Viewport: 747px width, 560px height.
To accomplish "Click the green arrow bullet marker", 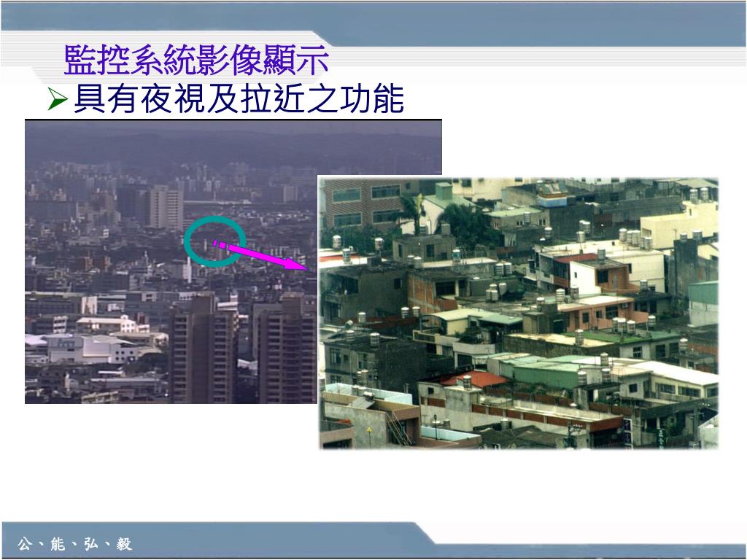I will coord(58,99).
